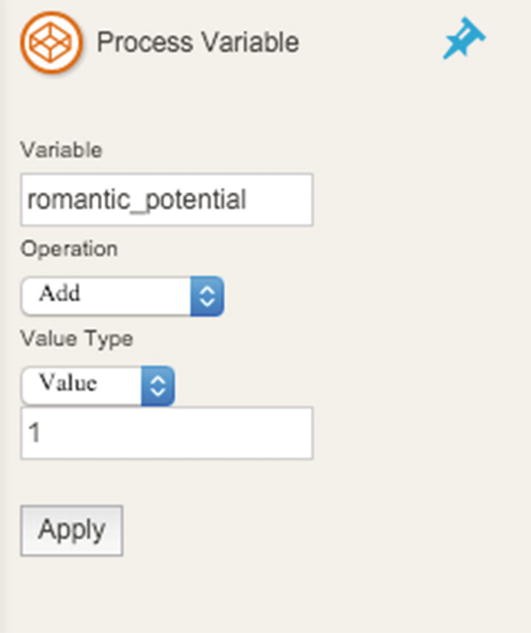Open the Value Type dropdown
This screenshot has width=531, height=633.
pyautogui.click(x=98, y=386)
